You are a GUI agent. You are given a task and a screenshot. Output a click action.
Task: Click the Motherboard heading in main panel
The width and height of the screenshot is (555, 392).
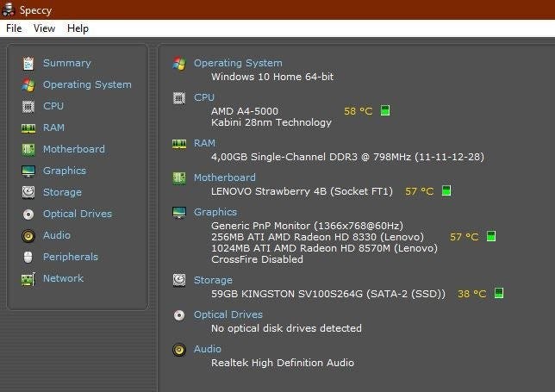point(224,177)
